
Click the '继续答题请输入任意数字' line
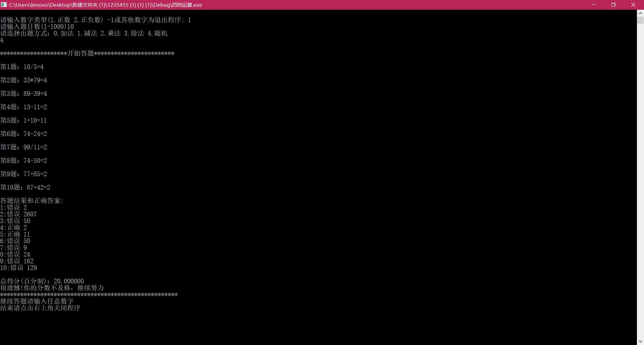coord(37,301)
